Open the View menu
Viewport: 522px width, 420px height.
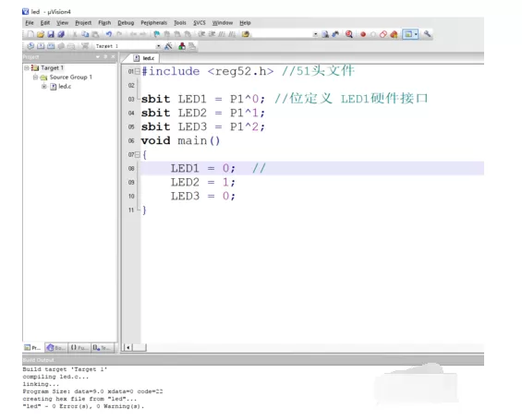coord(62,22)
